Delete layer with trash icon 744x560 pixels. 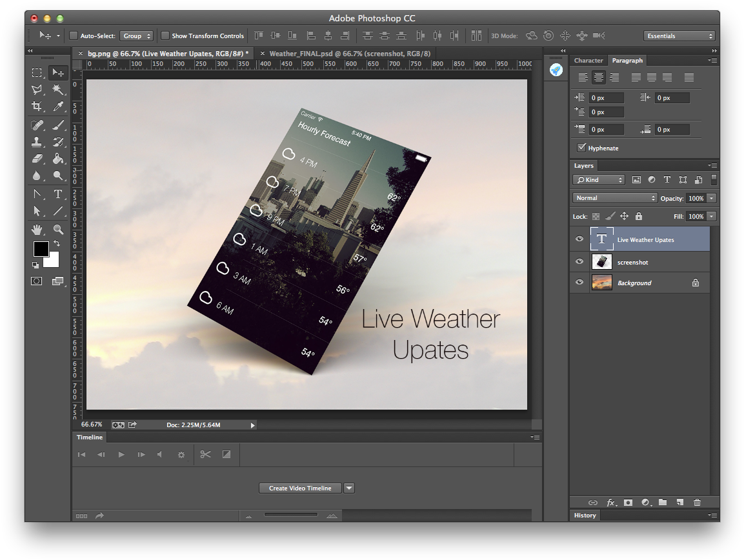click(697, 502)
